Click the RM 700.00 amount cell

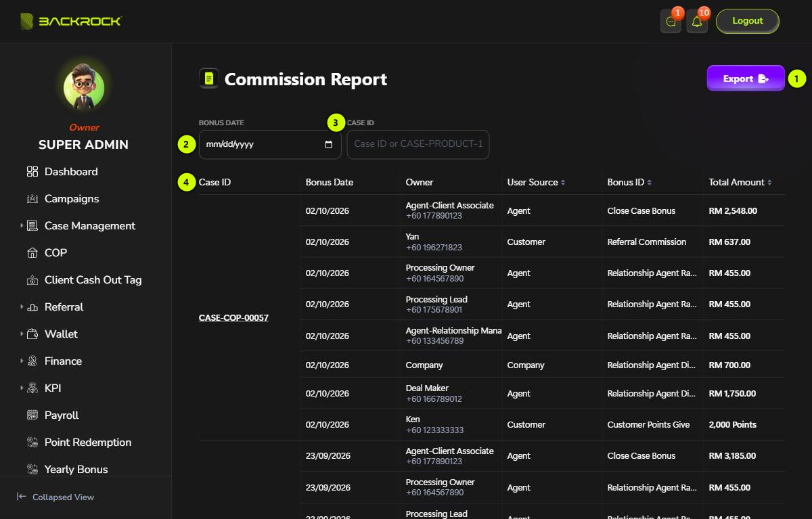click(x=729, y=365)
